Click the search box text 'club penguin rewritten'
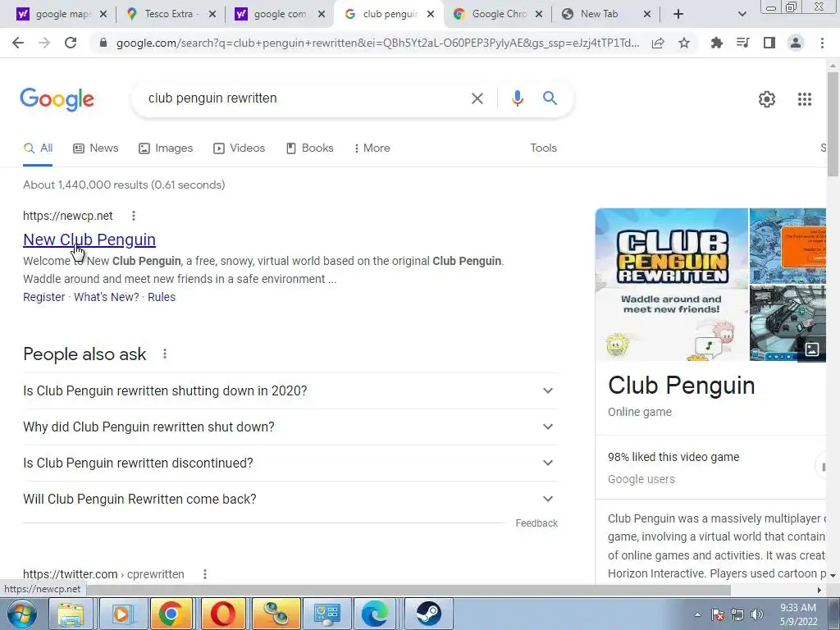 [212, 98]
